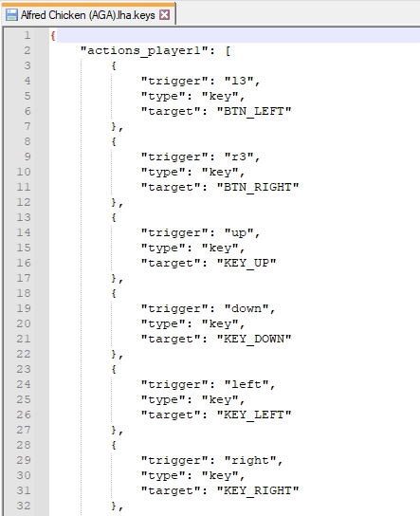This screenshot has width=420, height=516.
Task: Click the "down" trigger value
Action: click(x=247, y=308)
